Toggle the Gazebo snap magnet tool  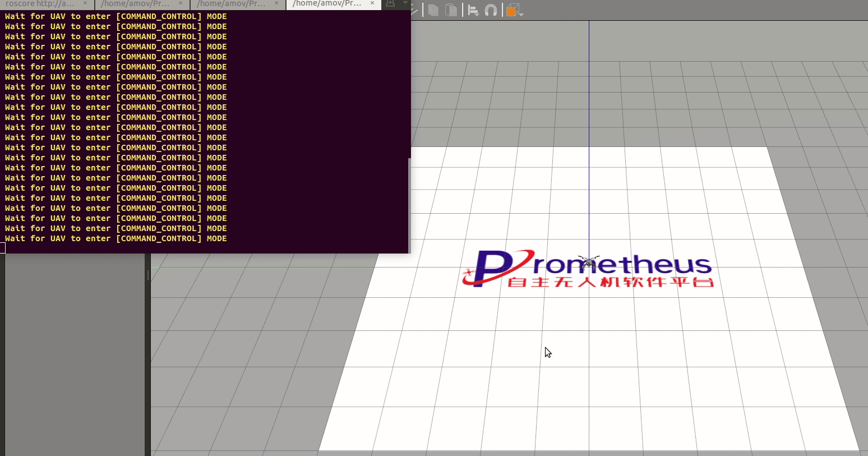tap(491, 11)
